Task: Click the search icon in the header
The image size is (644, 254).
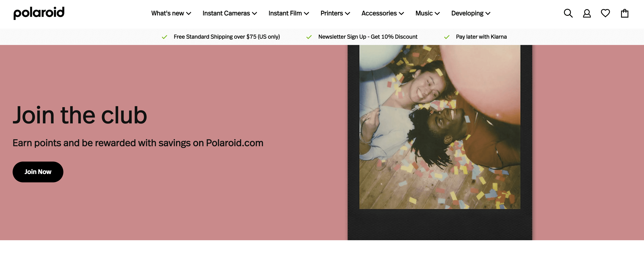Action: click(x=568, y=13)
